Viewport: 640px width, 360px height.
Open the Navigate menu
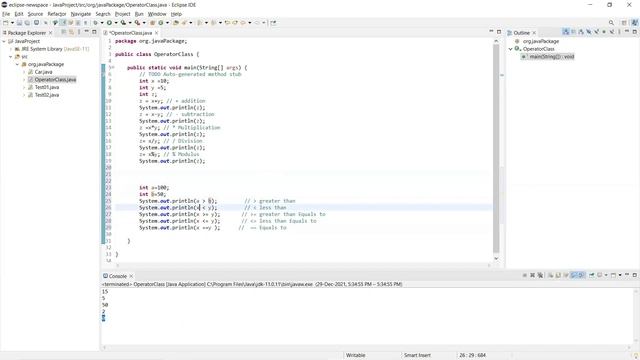click(x=81, y=14)
